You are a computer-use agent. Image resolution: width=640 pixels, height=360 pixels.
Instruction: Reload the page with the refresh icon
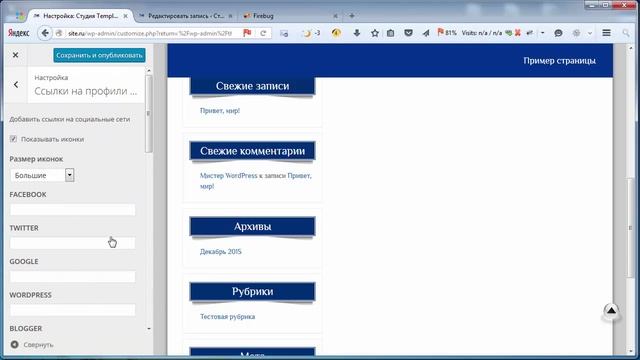tap(263, 33)
